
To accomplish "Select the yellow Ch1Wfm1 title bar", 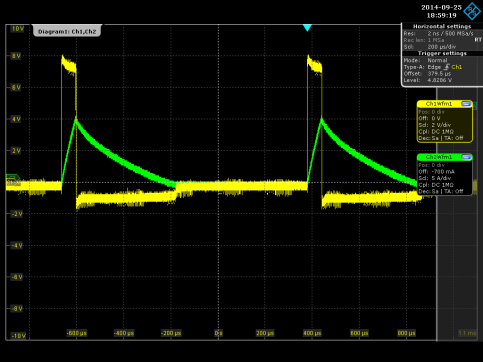I will pos(439,104).
